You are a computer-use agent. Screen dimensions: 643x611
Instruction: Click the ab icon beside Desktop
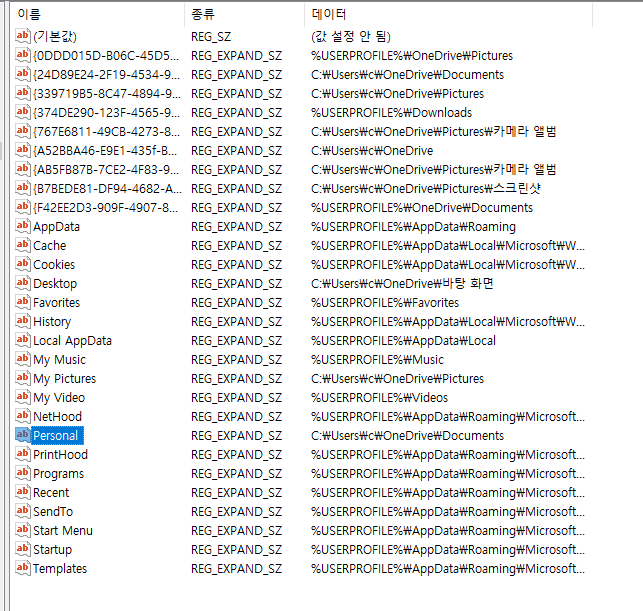tap(23, 283)
